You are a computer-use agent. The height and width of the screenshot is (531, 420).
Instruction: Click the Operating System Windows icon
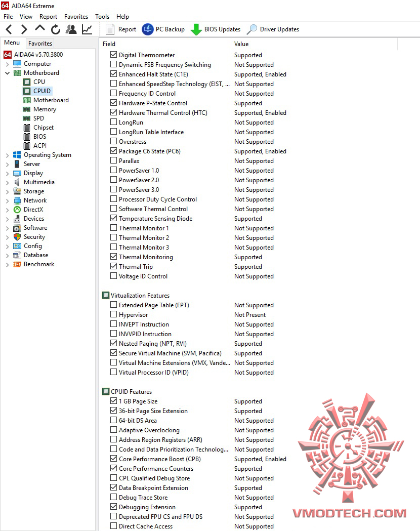click(x=17, y=155)
